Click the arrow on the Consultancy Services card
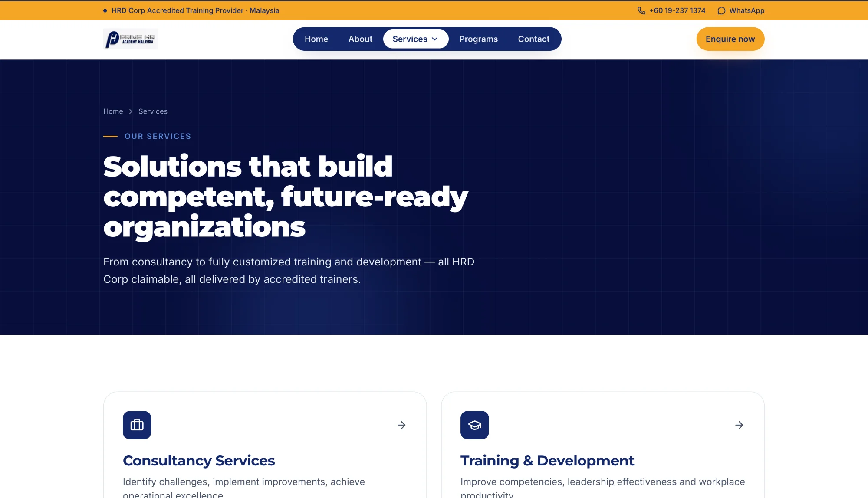Image resolution: width=868 pixels, height=498 pixels. [x=401, y=425]
